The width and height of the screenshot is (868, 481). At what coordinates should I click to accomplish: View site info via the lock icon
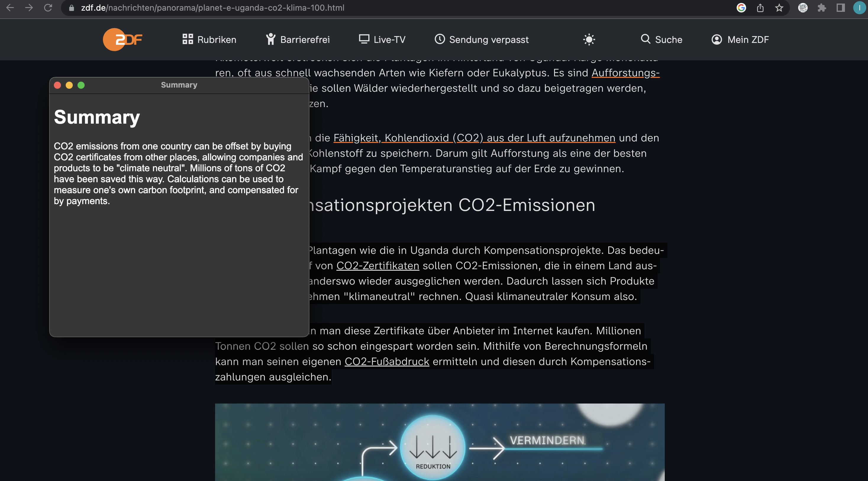pyautogui.click(x=71, y=8)
